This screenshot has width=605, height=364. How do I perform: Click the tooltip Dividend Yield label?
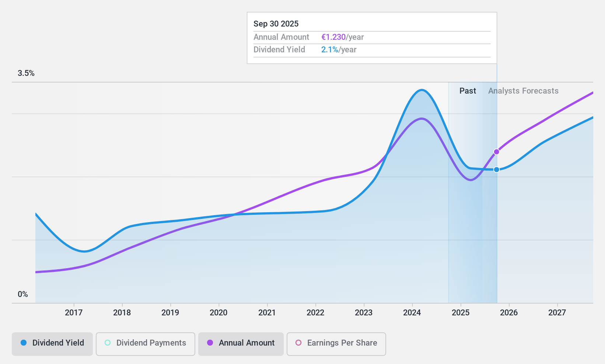(x=279, y=50)
